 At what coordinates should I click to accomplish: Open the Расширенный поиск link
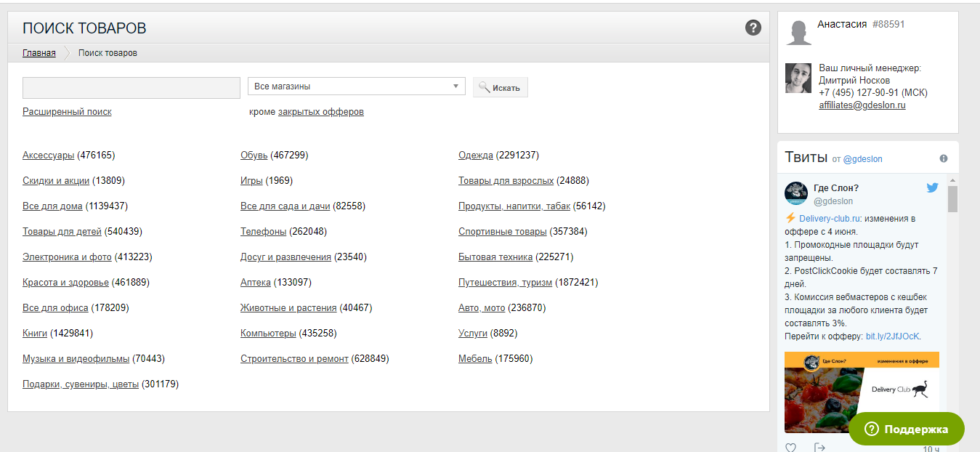point(67,112)
